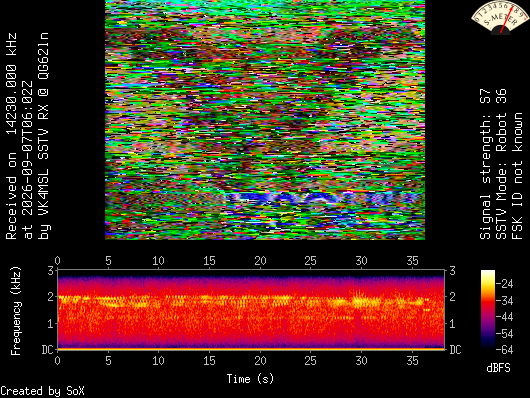Screen dimensions: 530x398
Task: Click the 'dBFS' unit label
Action: point(498,368)
